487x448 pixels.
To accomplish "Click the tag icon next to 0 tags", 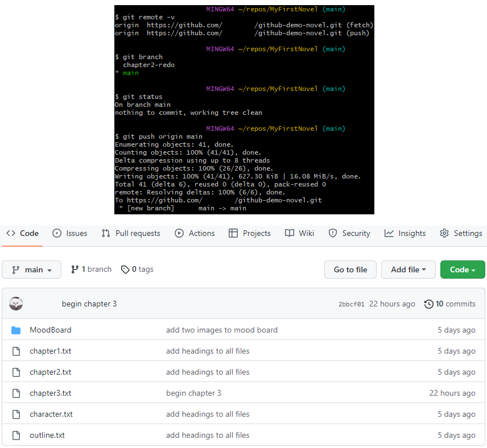I will (x=125, y=270).
